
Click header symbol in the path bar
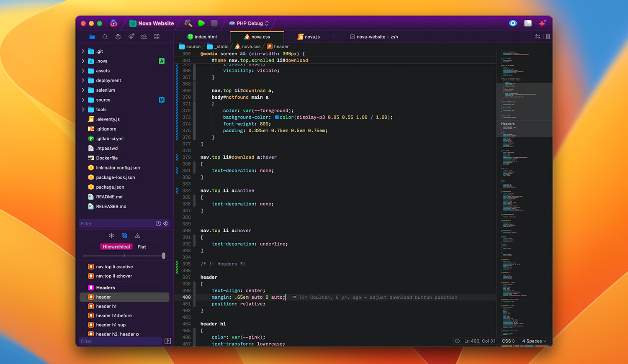(x=278, y=46)
